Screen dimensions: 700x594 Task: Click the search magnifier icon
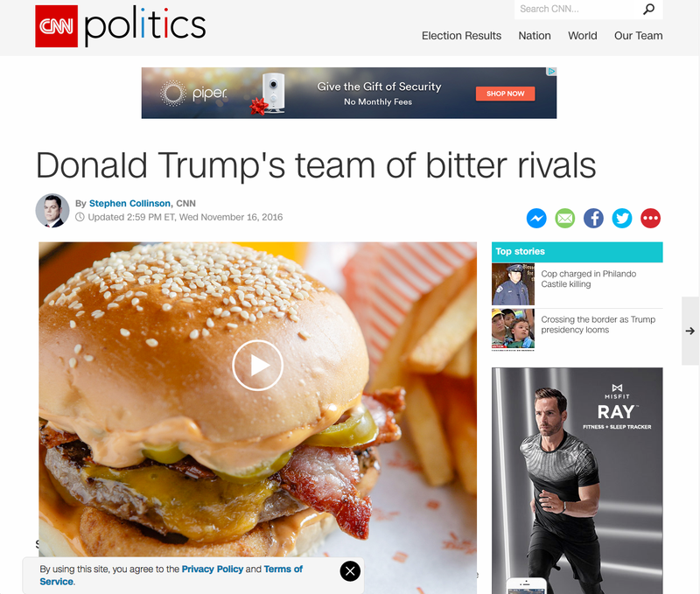click(x=648, y=9)
